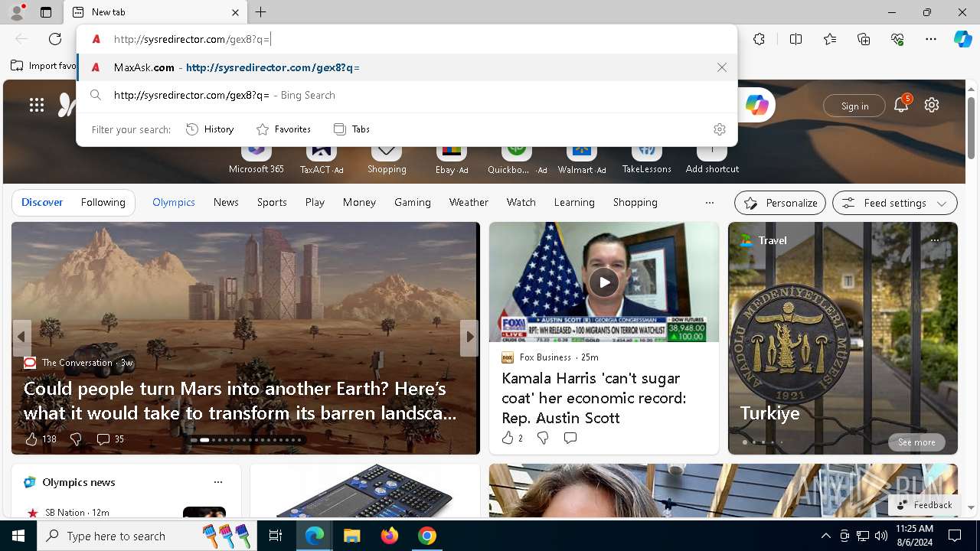The height and width of the screenshot is (551, 980).
Task: Open the app launcher grid icon
Action: [x=37, y=106]
